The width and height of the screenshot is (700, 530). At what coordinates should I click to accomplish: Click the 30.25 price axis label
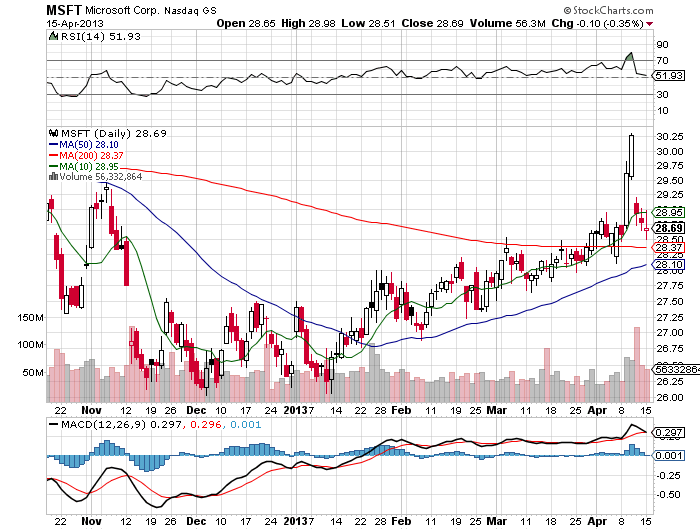pyautogui.click(x=670, y=137)
